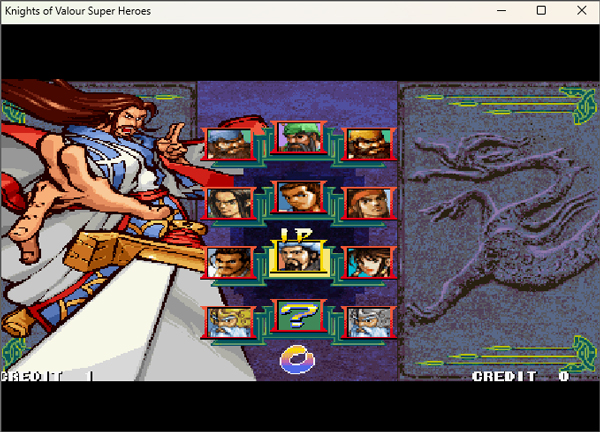Click the left CREDIT 1 counter
This screenshot has width=600, height=432.
[x=46, y=376]
